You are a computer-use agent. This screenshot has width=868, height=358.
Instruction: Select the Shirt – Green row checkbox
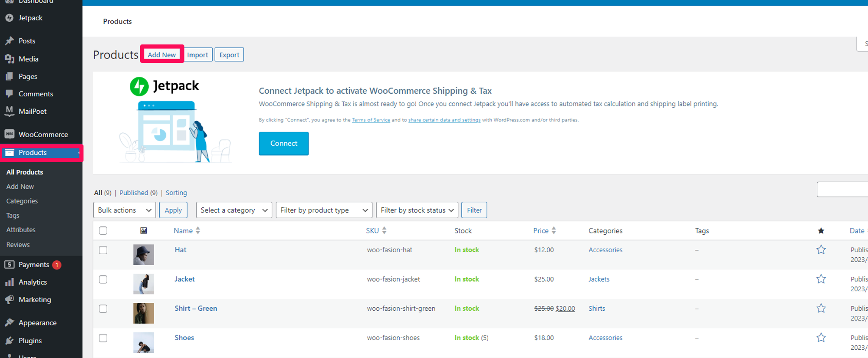(103, 309)
